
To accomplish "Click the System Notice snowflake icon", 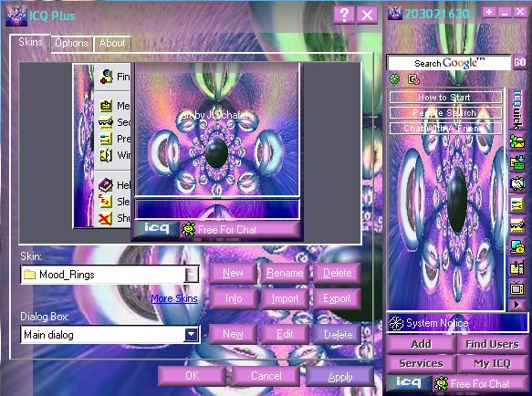I will [396, 323].
